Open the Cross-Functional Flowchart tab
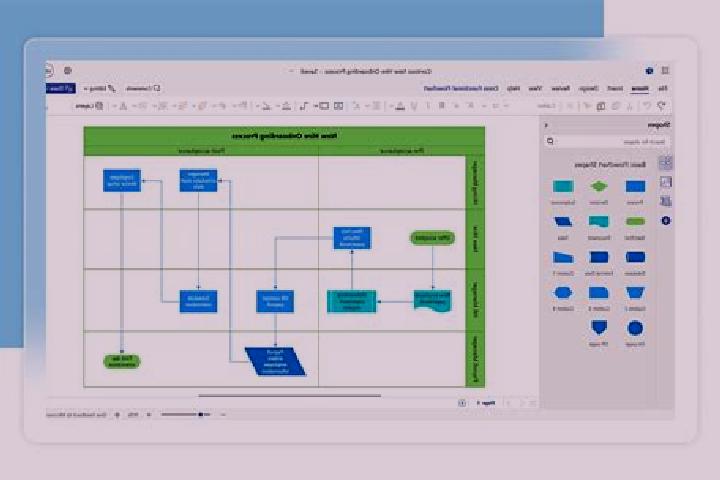 461,88
